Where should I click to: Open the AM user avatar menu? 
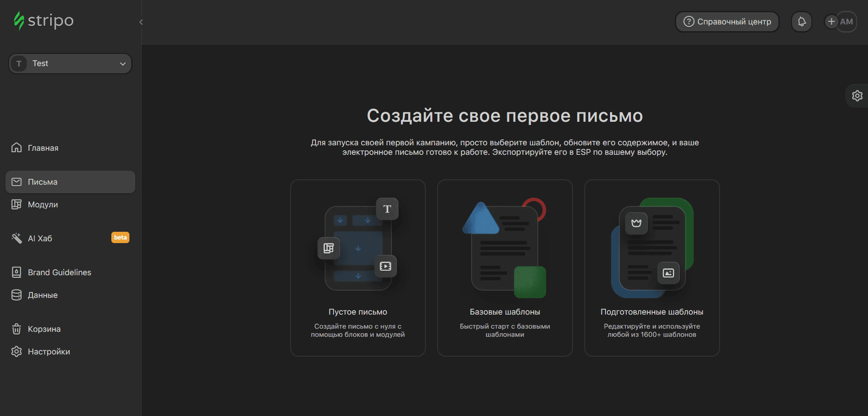(847, 22)
